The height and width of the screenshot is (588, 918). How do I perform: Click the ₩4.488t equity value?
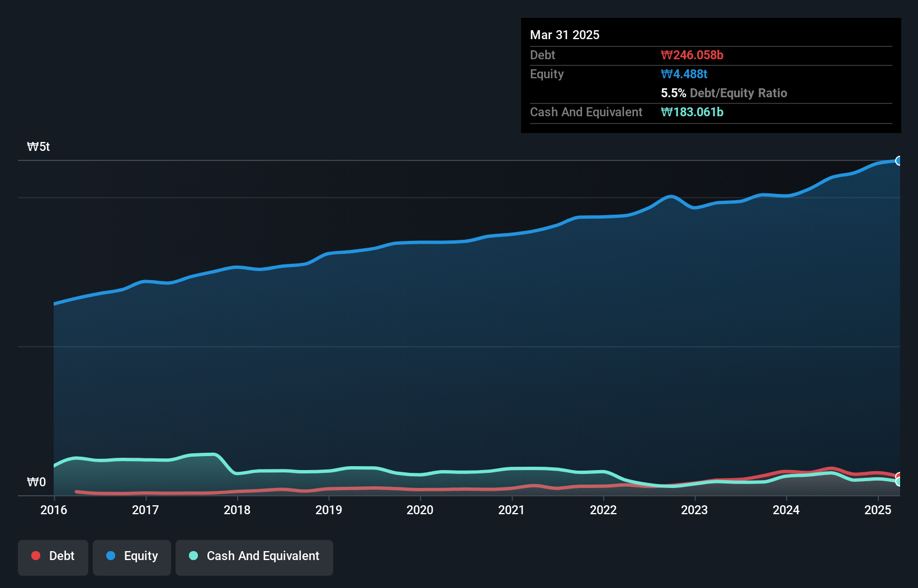(x=684, y=74)
